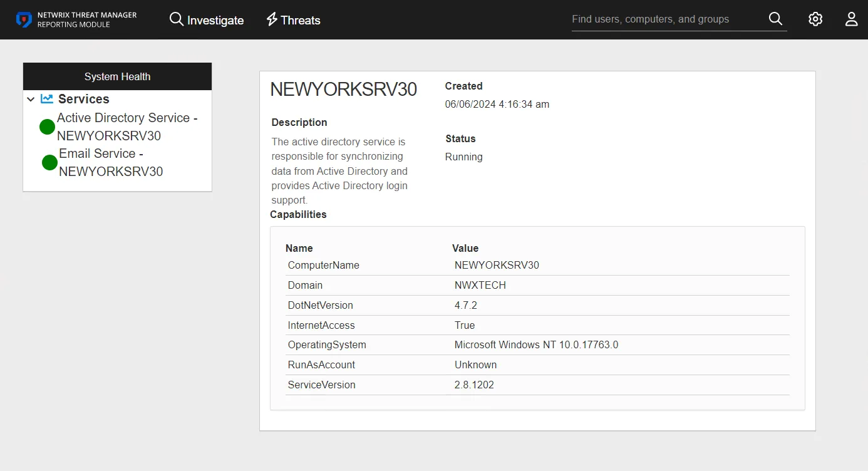Screen dimensions: 868x471
Task: Click the Domain row label
Action: point(305,285)
